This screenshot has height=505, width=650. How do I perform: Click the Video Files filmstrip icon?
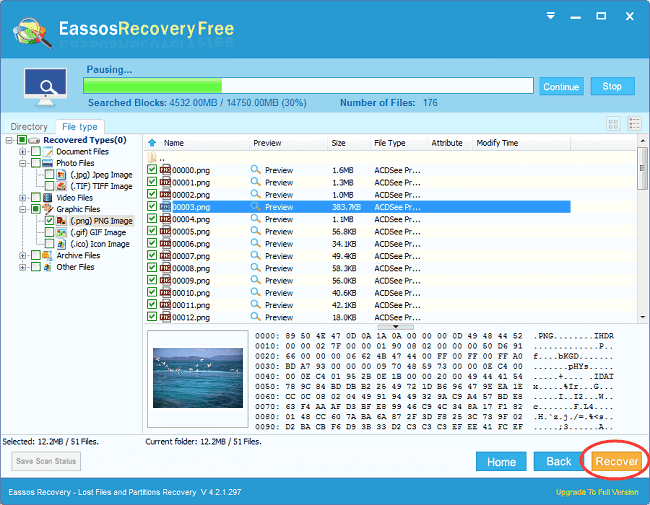(x=48, y=198)
